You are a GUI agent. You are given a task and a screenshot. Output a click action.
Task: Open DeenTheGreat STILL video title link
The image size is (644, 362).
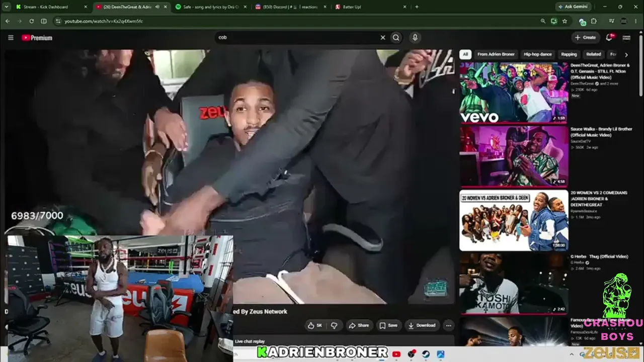click(x=600, y=71)
